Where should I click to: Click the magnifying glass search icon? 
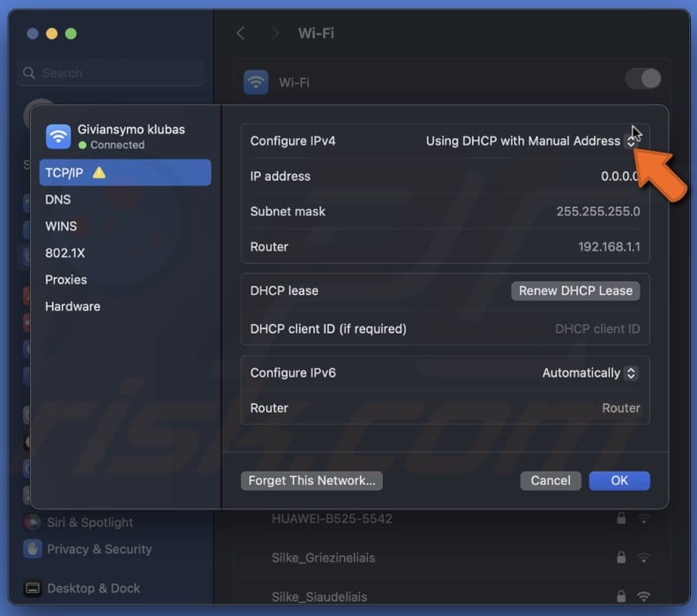click(x=29, y=73)
